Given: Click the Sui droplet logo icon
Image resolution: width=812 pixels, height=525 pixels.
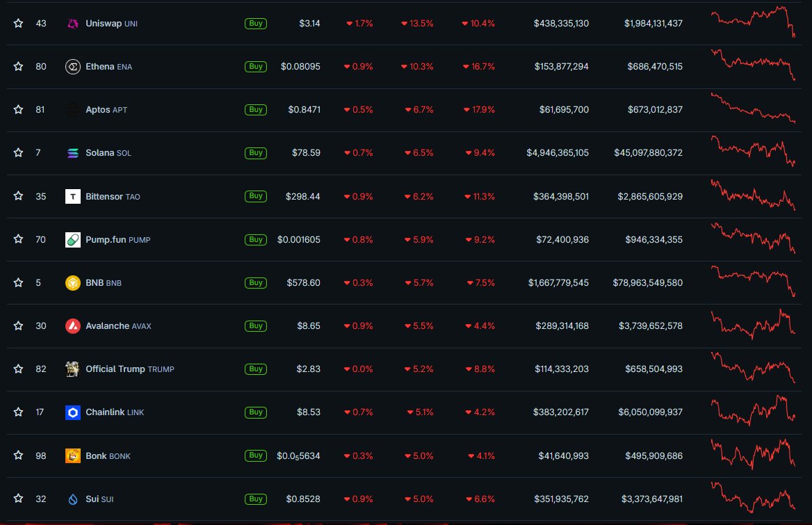Looking at the screenshot, I should click(73, 499).
